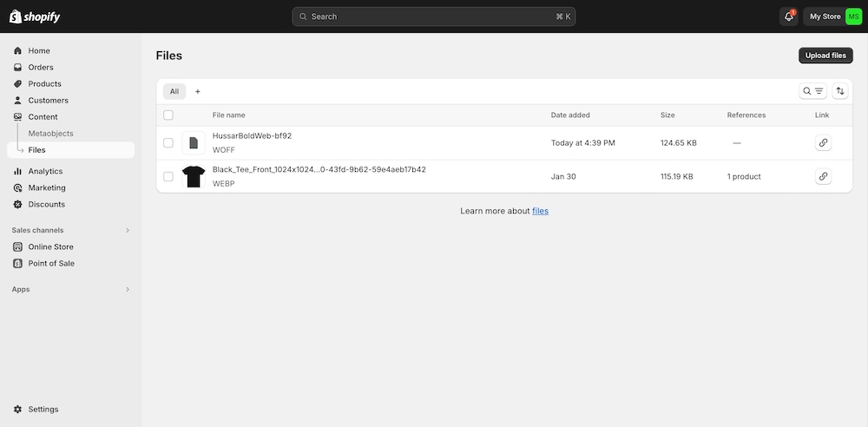Select the Black_Tee_Front file checkbox
The height and width of the screenshot is (427, 868).
click(x=168, y=176)
